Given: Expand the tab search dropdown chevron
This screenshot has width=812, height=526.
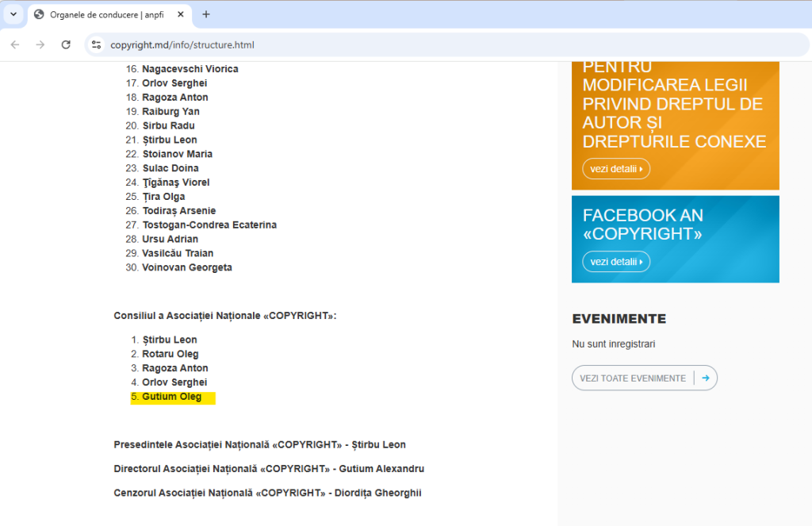Looking at the screenshot, I should pos(13,14).
